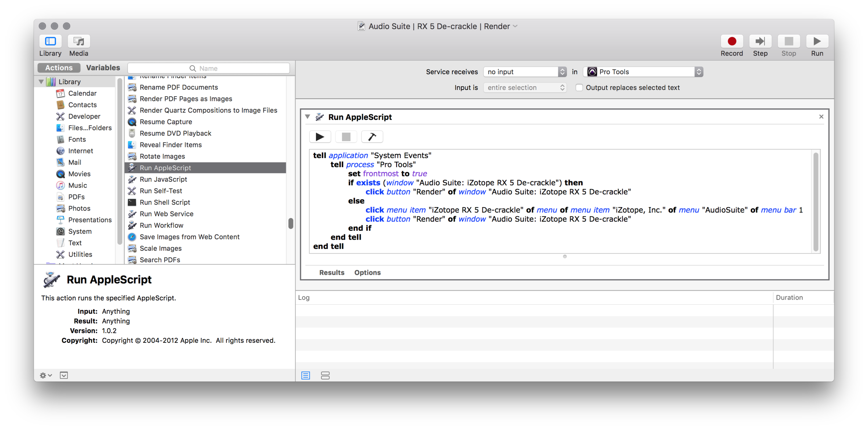Compile script with the hammer icon

tap(372, 137)
